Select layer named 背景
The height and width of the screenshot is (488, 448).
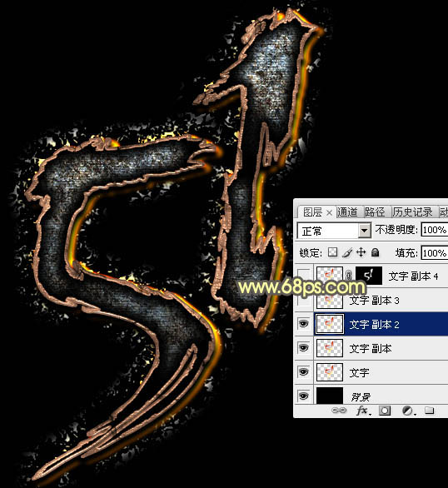click(361, 396)
